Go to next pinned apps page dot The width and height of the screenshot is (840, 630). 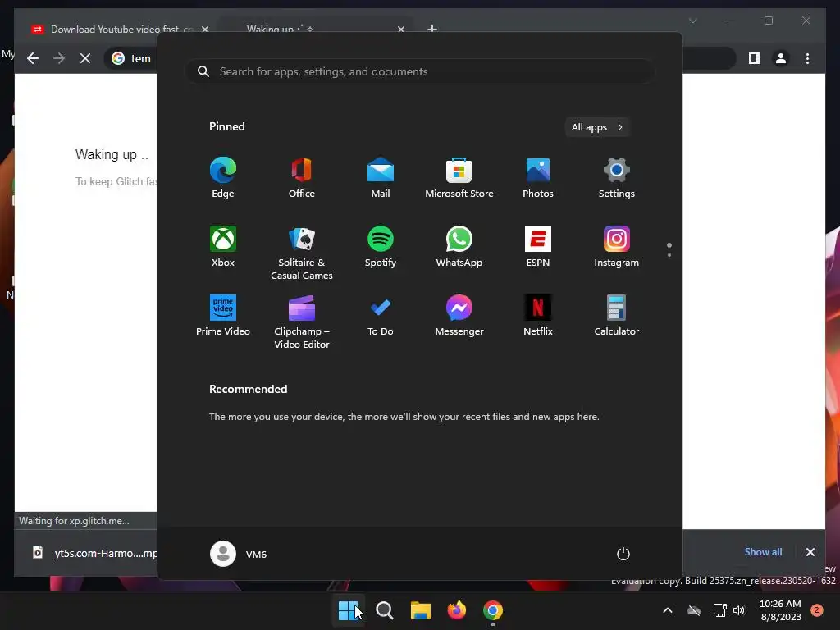[x=669, y=255]
